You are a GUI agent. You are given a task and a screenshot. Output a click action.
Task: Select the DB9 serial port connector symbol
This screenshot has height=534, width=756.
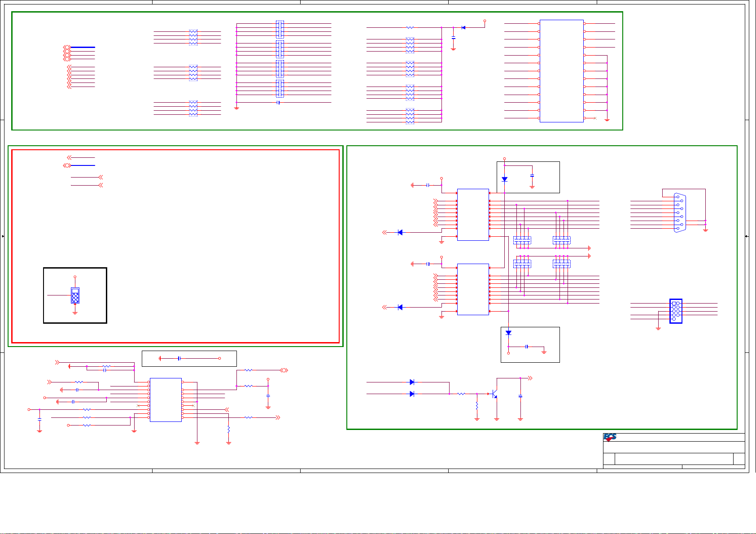click(x=679, y=213)
